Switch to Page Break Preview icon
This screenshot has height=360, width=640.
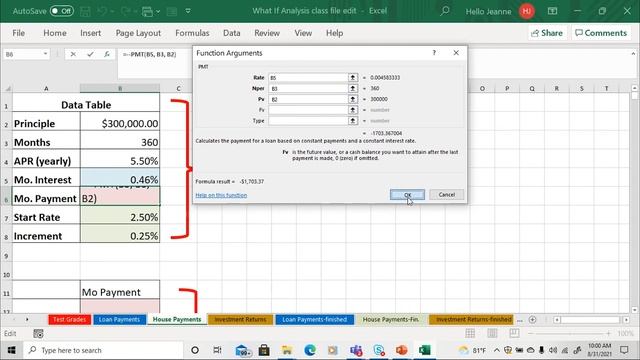514,333
